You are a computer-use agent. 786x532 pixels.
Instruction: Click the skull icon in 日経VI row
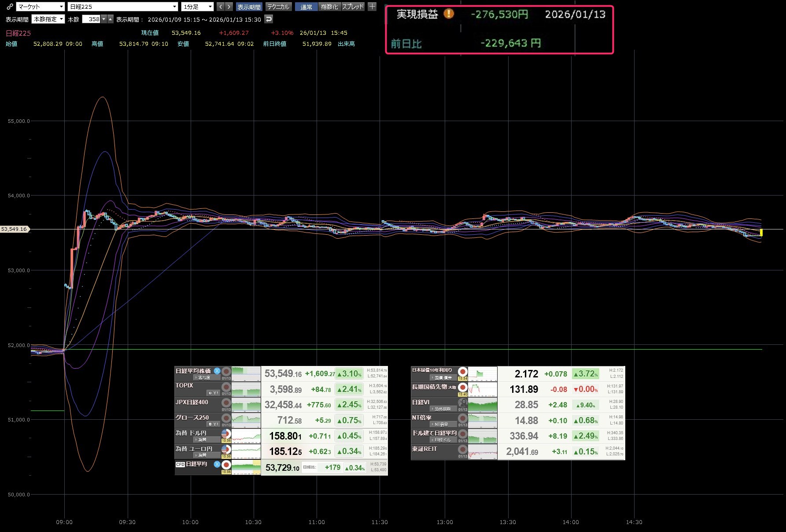point(462,402)
